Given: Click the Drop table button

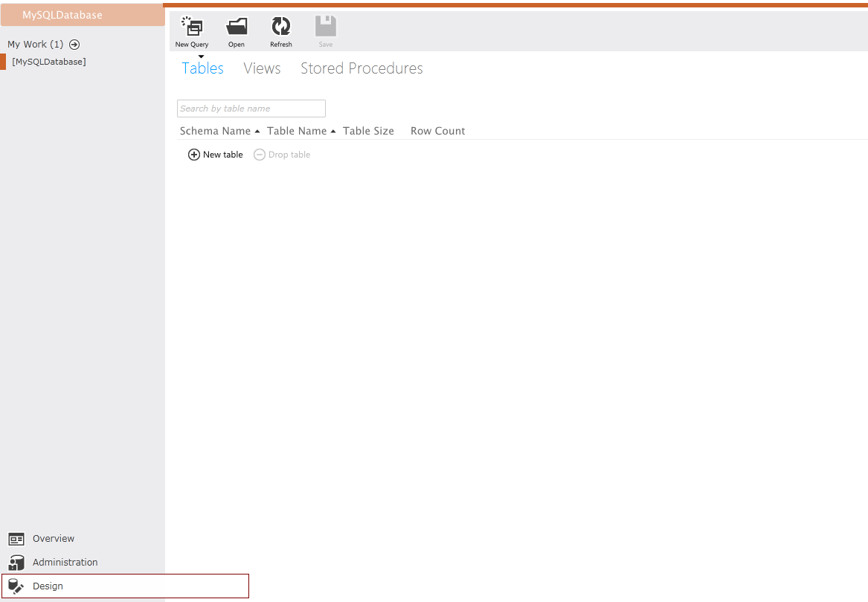Looking at the screenshot, I should 283,155.
